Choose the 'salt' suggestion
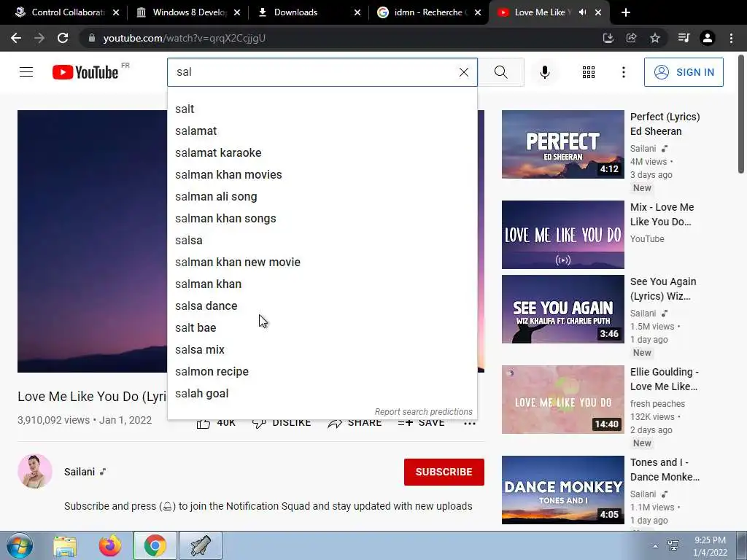The height and width of the screenshot is (560, 747). click(322, 109)
